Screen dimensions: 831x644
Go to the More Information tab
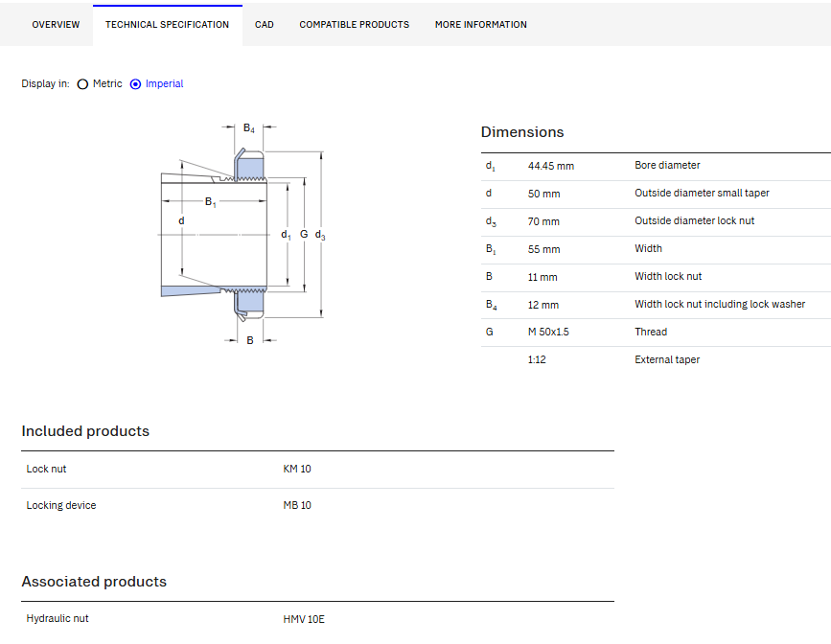481,25
